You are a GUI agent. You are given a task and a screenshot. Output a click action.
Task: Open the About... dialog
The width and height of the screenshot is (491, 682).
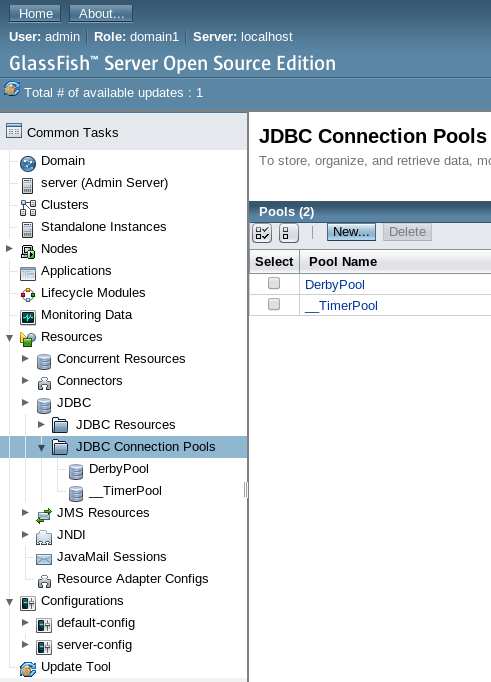tap(101, 13)
